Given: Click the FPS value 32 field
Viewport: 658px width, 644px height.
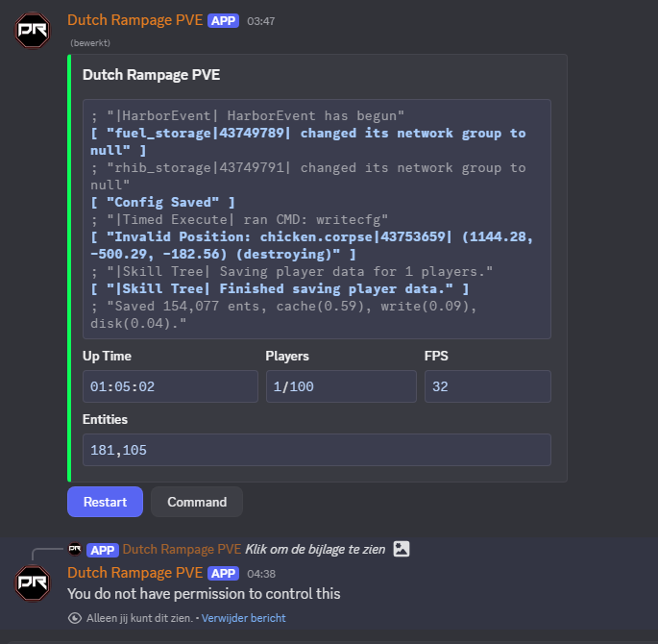Looking at the screenshot, I should [488, 386].
